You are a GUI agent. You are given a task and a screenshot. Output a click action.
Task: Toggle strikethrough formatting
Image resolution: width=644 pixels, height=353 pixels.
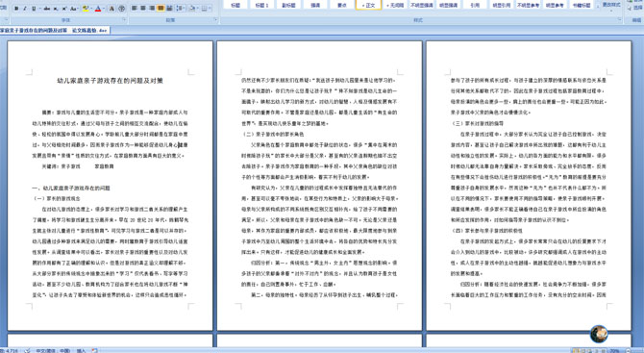click(47, 9)
